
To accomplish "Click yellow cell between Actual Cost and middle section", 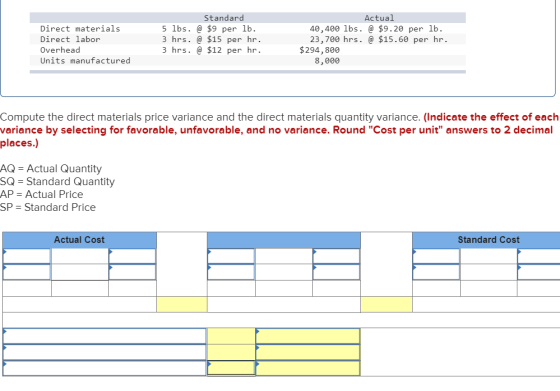I will [x=182, y=305].
